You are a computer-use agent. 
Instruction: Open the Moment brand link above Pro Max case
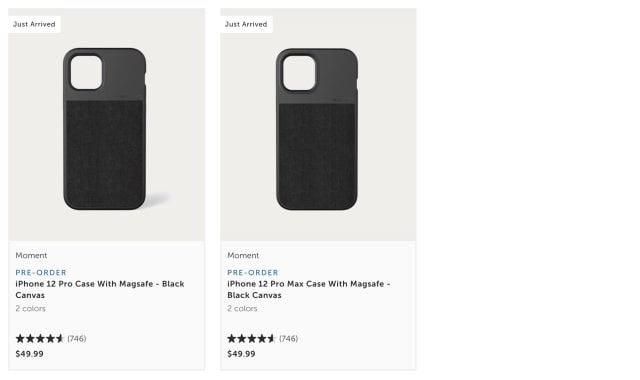coord(243,256)
